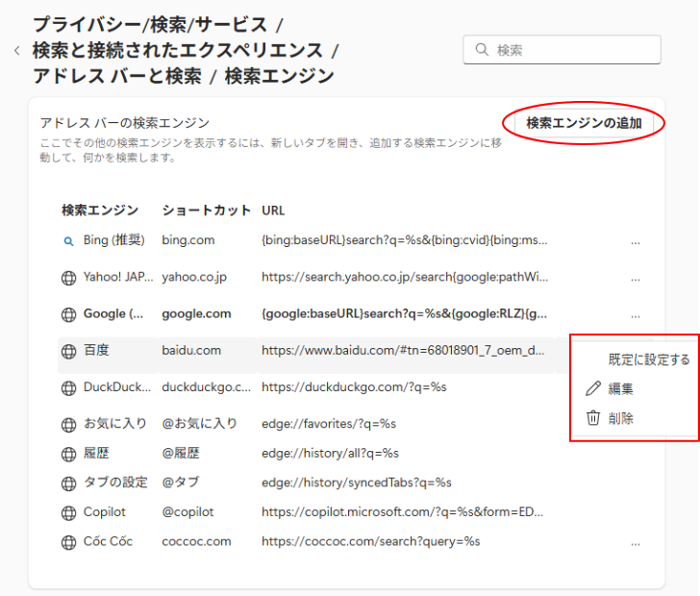Click the 検索エンジン column header
Viewport: 700px width, 596px height.
pyautogui.click(x=100, y=210)
